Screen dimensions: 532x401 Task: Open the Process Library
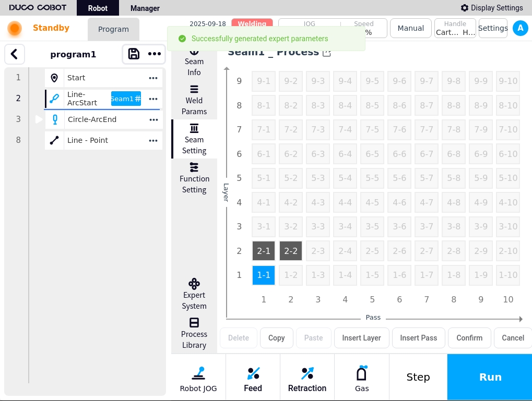[194, 333]
